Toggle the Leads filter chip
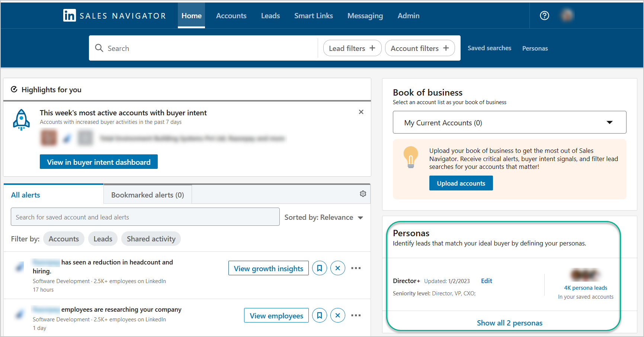Screen dimensions: 644x337 (103, 238)
